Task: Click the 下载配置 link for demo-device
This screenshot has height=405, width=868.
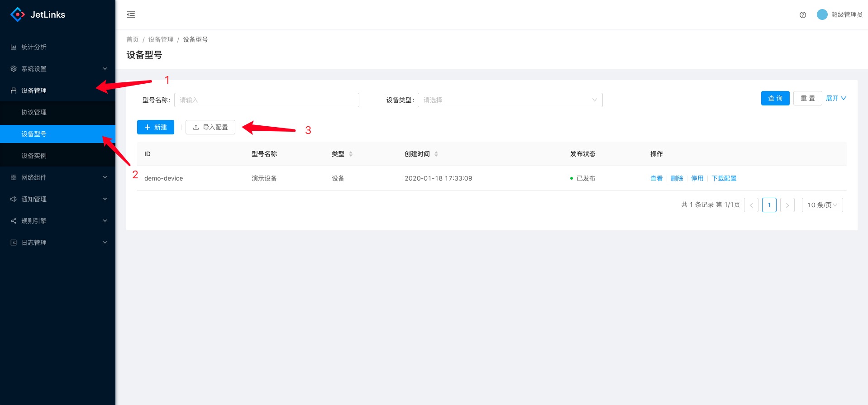Action: (x=724, y=178)
